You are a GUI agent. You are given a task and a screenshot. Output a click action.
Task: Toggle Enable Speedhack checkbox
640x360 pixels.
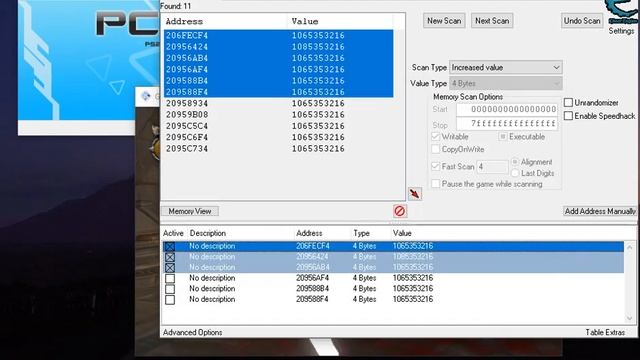[x=568, y=116]
